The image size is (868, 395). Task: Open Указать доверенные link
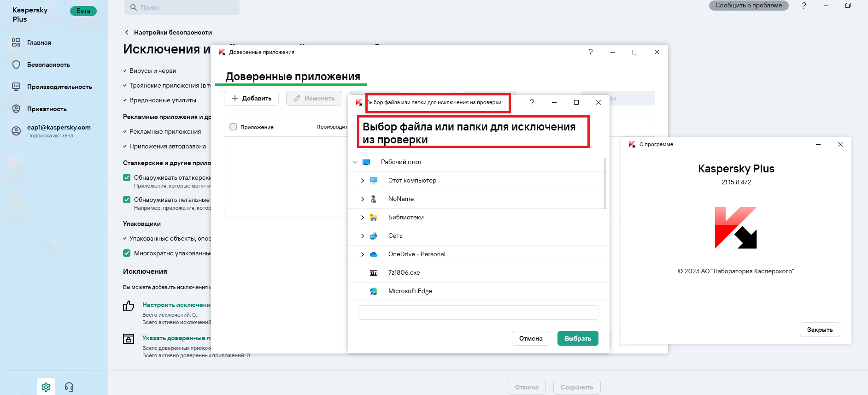176,338
